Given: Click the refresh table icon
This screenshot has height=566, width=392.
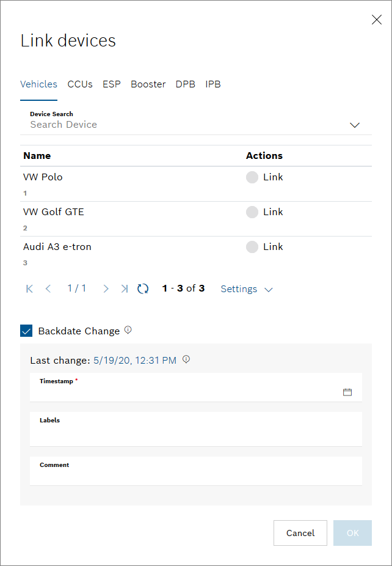Looking at the screenshot, I should [x=143, y=289].
